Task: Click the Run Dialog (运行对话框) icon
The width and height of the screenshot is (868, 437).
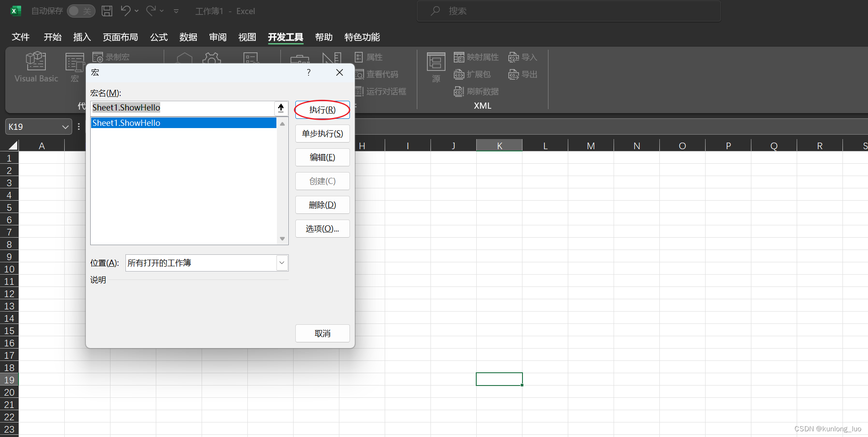Action: coord(359,92)
